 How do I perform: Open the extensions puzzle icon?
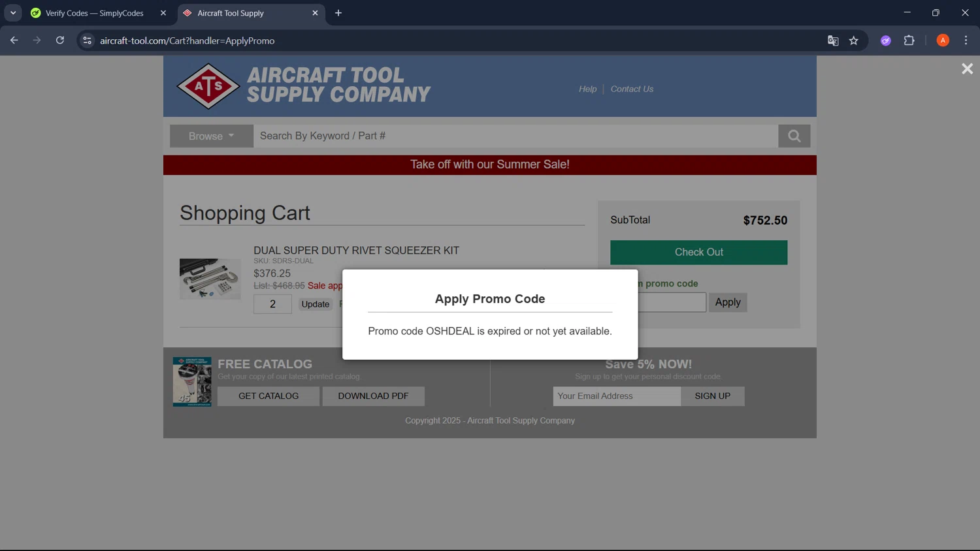[x=909, y=40]
